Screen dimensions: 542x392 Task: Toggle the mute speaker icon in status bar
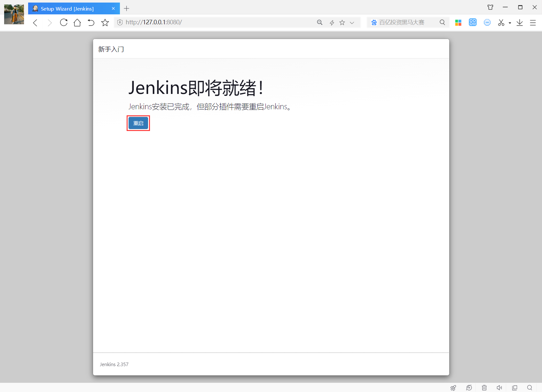coord(499,388)
